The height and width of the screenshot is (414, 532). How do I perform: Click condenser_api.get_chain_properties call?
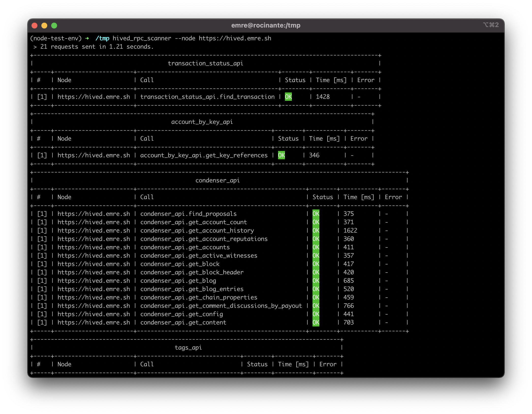tap(199, 297)
